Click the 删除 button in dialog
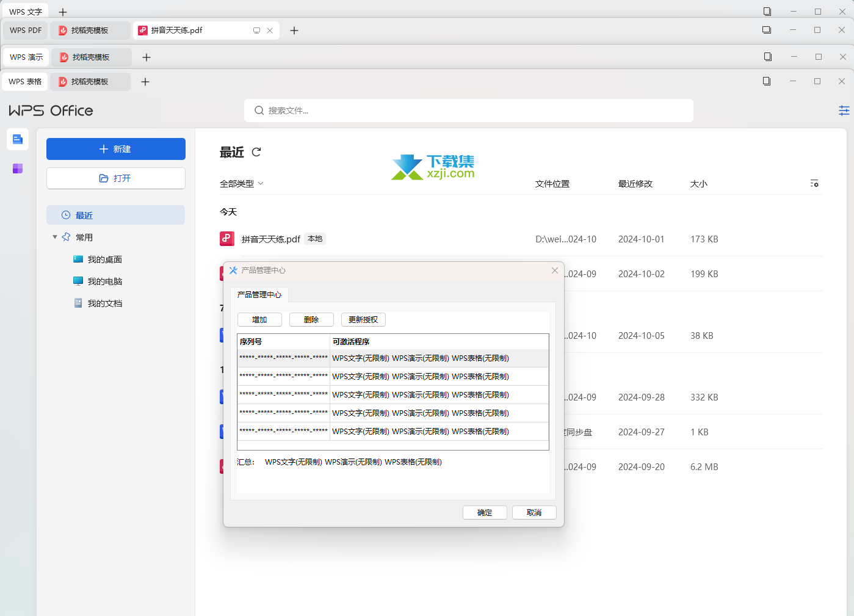This screenshot has width=854, height=616. pos(311,319)
